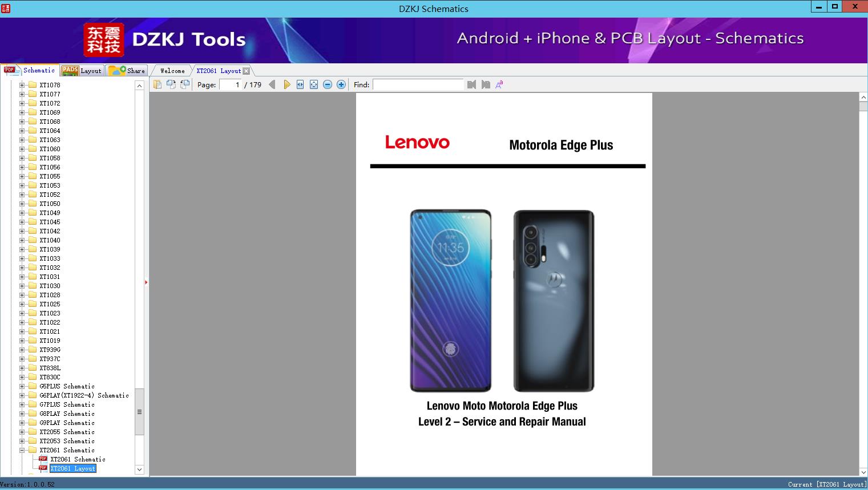Expand the XT1045 folder node

(22, 222)
